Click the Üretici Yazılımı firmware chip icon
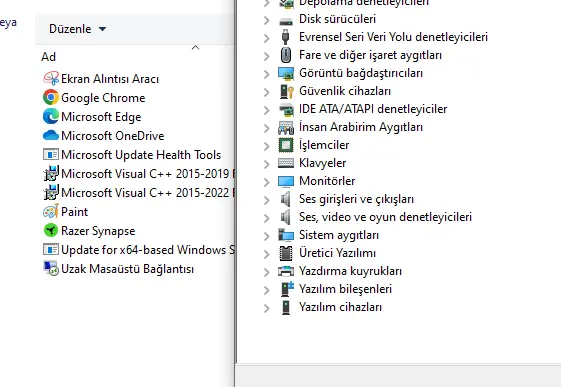Image resolution: width=561 pixels, height=387 pixels. [x=286, y=253]
